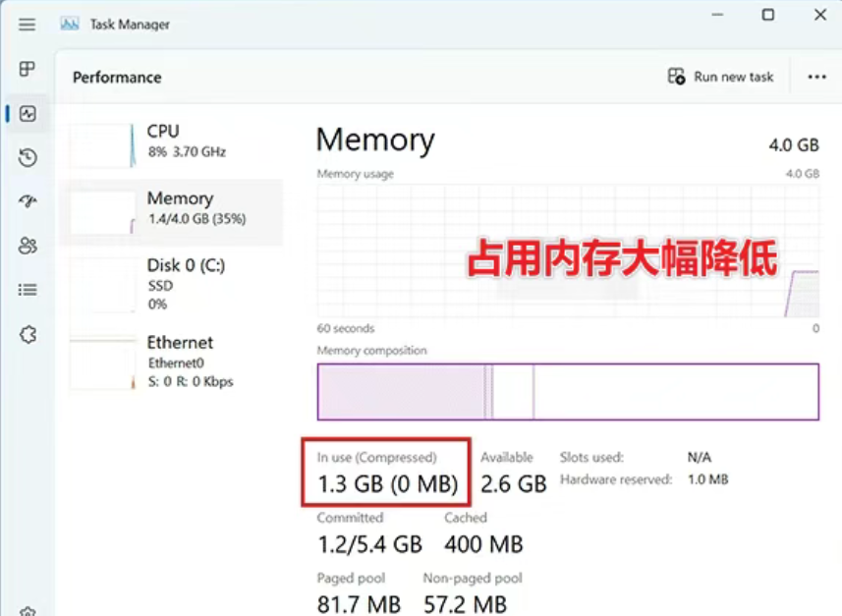This screenshot has width=842, height=616.
Task: Click the Task Manager title bar icon
Action: 70,25
